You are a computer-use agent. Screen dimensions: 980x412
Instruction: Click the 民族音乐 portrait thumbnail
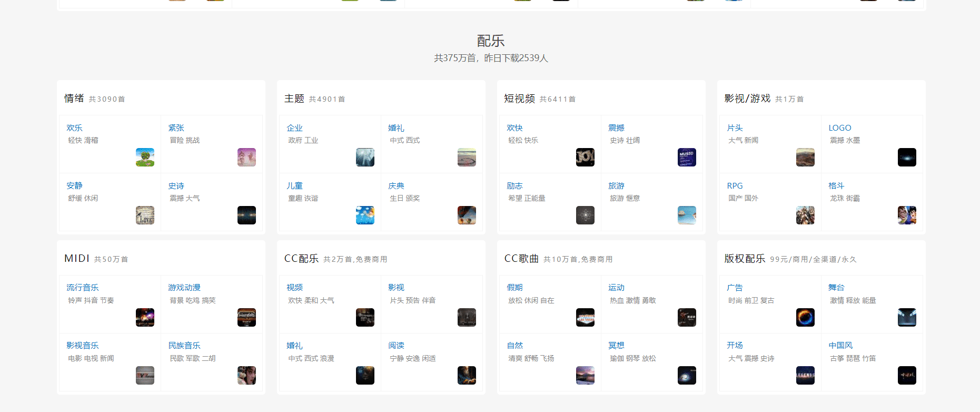246,375
